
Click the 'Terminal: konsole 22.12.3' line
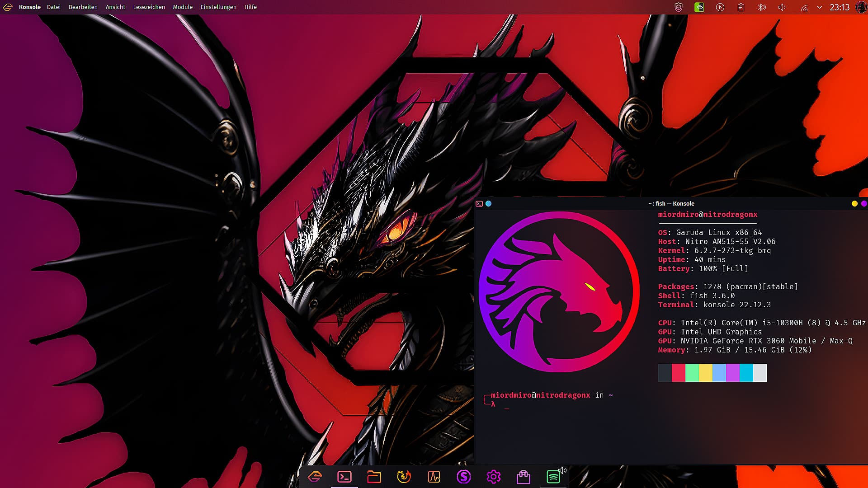714,305
